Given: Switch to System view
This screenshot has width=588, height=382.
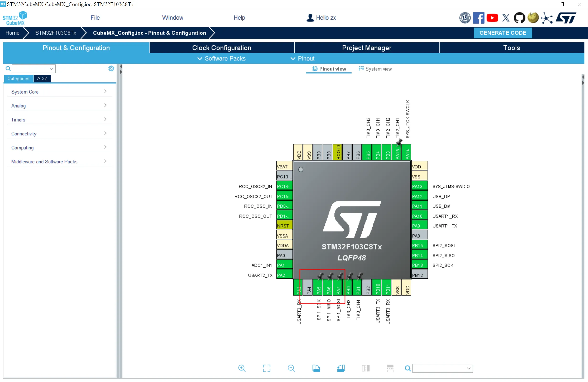Looking at the screenshot, I should coord(375,69).
